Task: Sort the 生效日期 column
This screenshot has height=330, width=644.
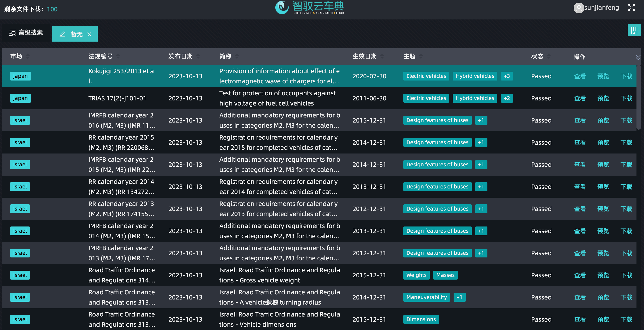Action: pos(382,56)
